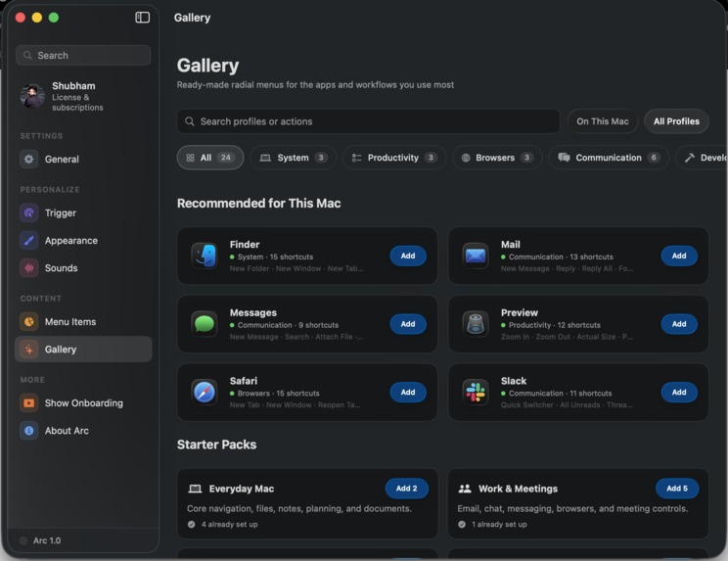
Task: Open Menu Items icon
Action: pos(28,322)
